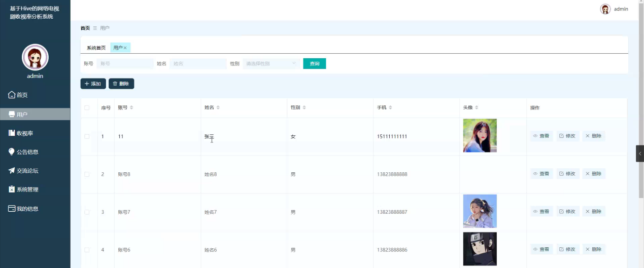Expand the side panel arrow on right edge
Screen dimensions: 644x268
click(x=640, y=154)
